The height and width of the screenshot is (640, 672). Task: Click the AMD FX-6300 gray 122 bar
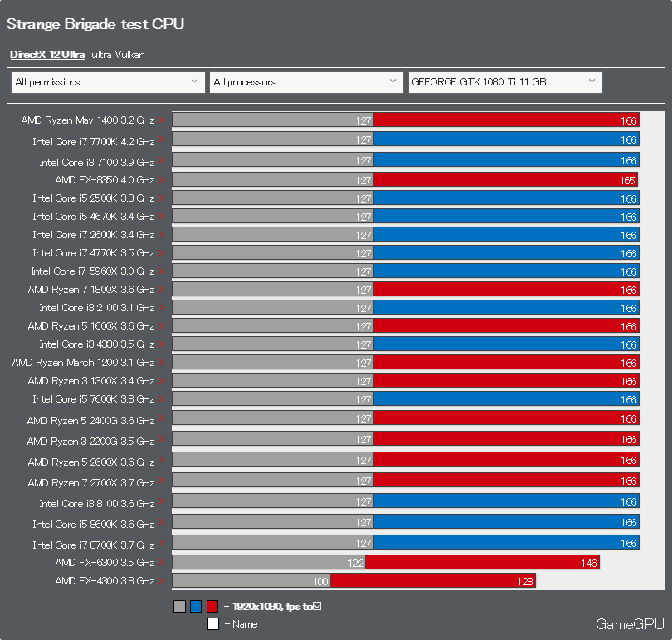269,563
